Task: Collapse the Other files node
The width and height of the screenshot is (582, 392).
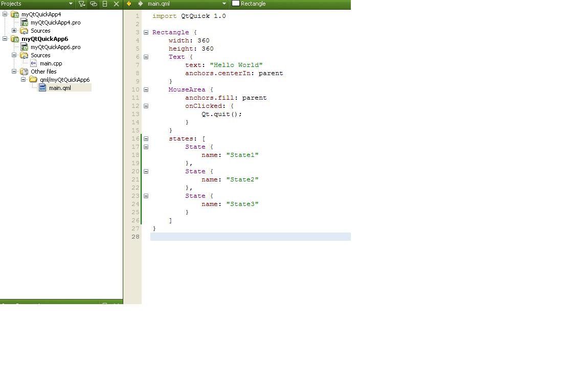Action: point(14,72)
